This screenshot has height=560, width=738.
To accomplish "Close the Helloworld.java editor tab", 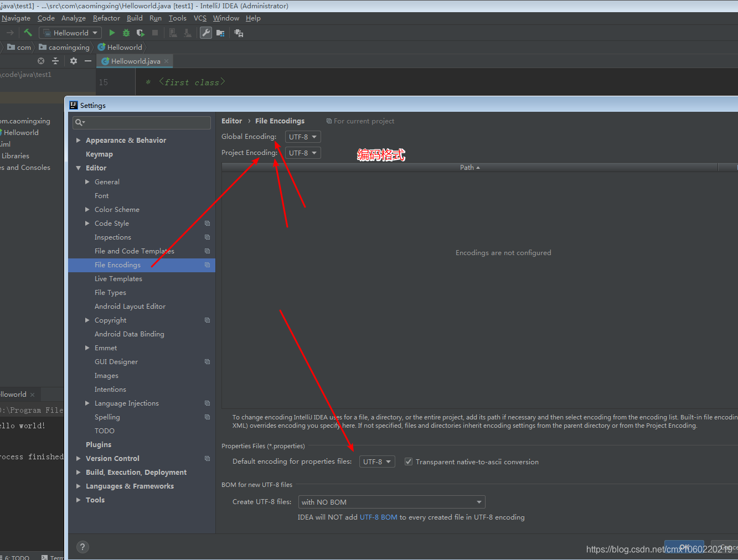I will point(166,61).
